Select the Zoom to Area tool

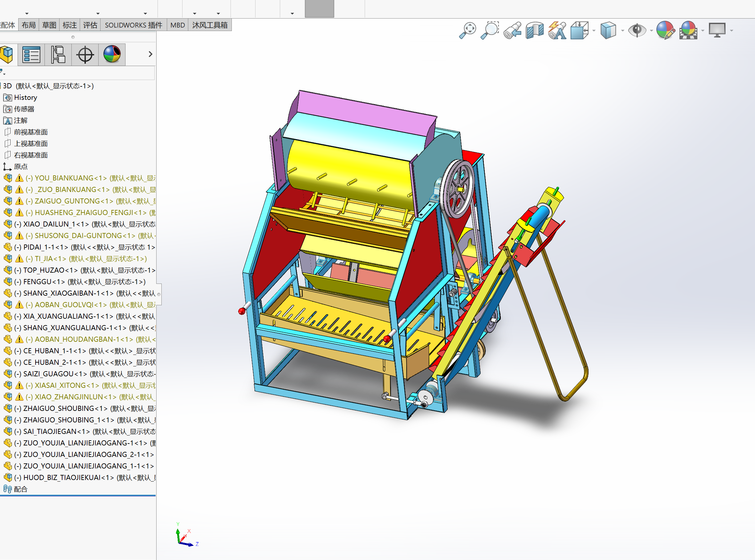tap(490, 30)
